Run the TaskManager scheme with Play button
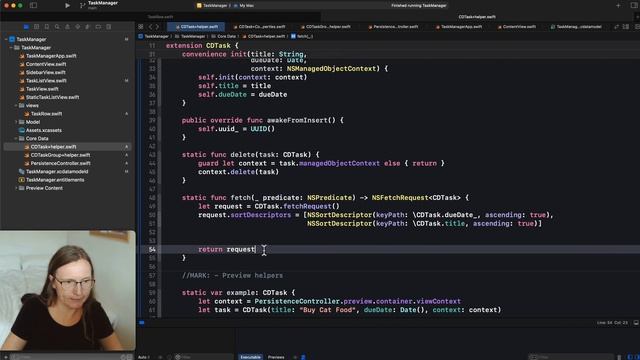This screenshot has height=360, width=640. tap(67, 5)
